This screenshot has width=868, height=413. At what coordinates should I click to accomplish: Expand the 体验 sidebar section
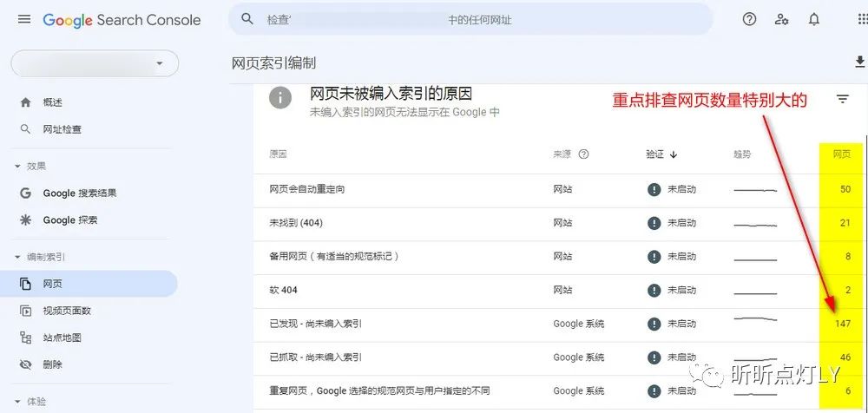pos(17,402)
